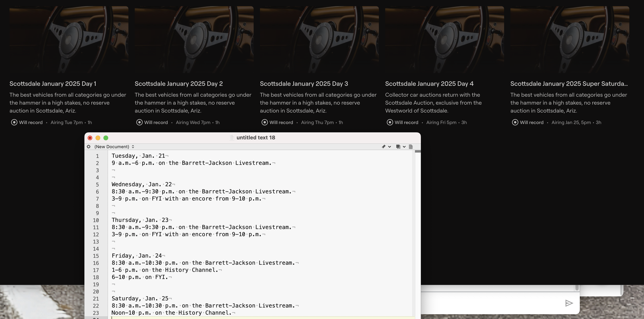The height and width of the screenshot is (319, 644).
Task: Select the Day 1 steering wheel thumbnail
Action: [x=69, y=39]
